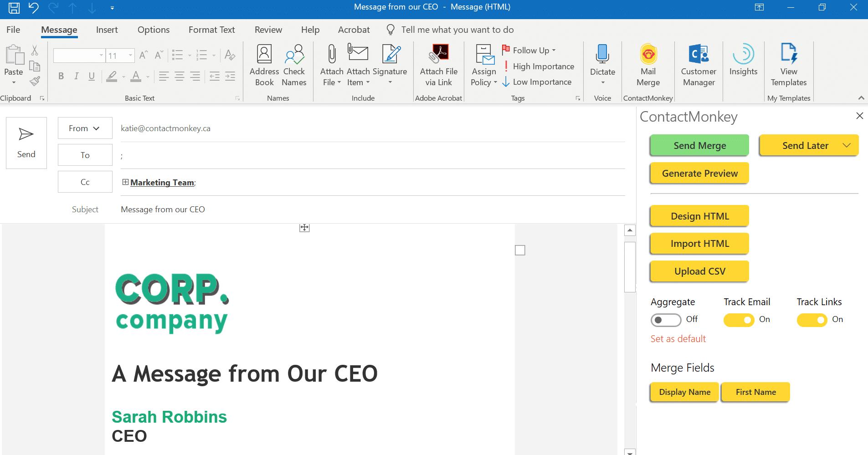Shrink font size icon
Image resolution: width=868 pixels, height=455 pixels.
(159, 56)
